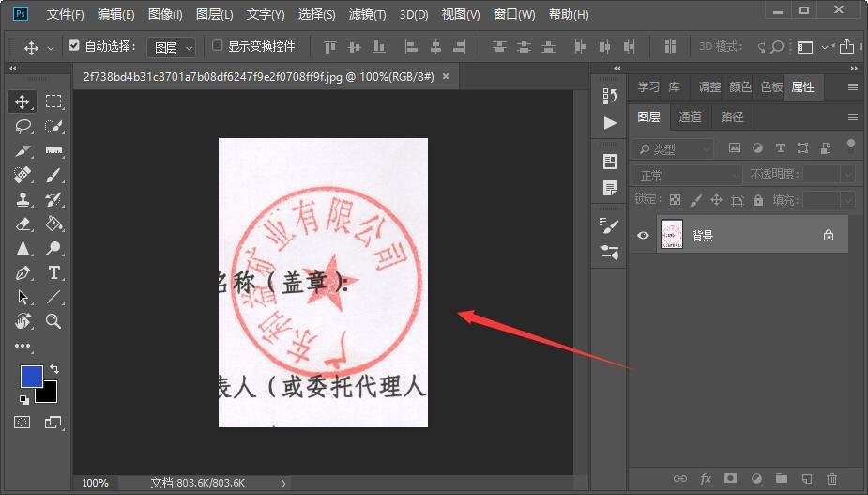The height and width of the screenshot is (495, 868).
Task: Select the Dodge tool
Action: 53,248
